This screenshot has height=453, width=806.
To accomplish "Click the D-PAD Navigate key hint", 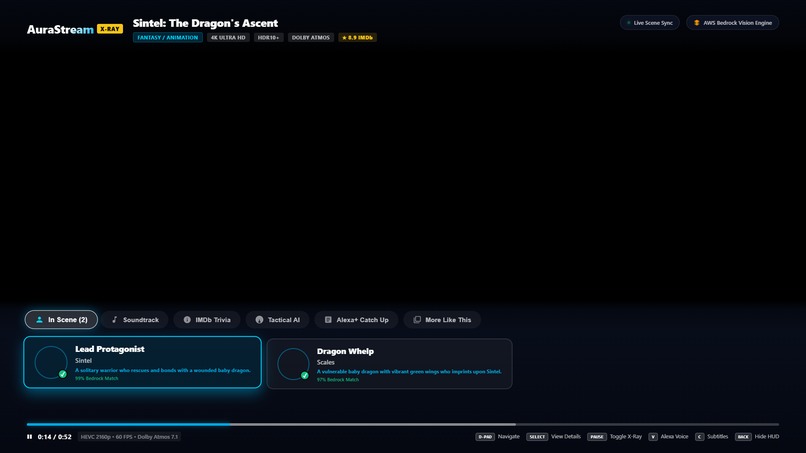I will [498, 437].
